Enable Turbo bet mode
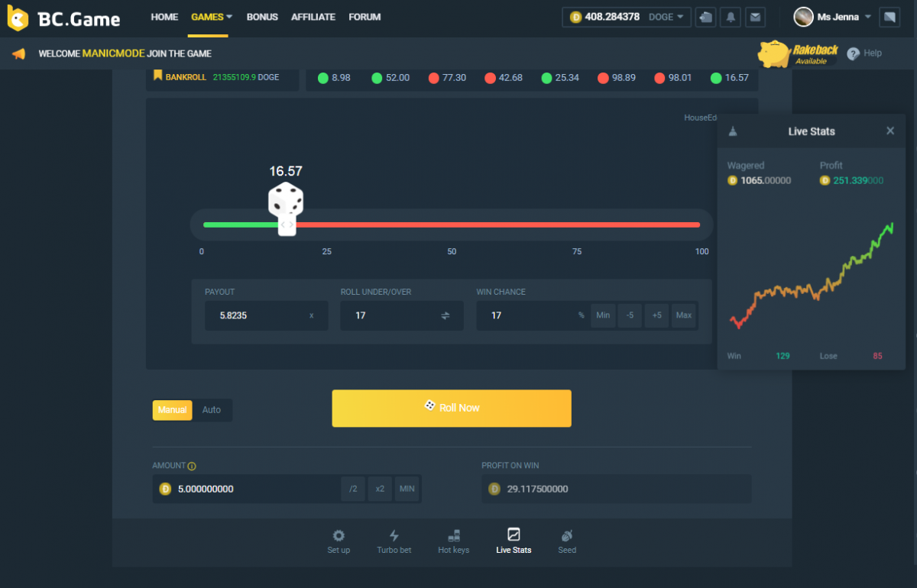The image size is (917, 588). pyautogui.click(x=394, y=541)
